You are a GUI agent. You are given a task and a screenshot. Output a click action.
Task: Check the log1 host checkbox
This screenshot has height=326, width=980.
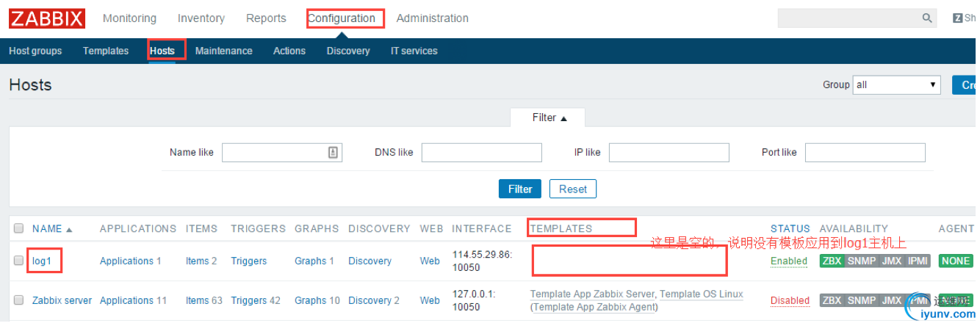pyautogui.click(x=19, y=261)
